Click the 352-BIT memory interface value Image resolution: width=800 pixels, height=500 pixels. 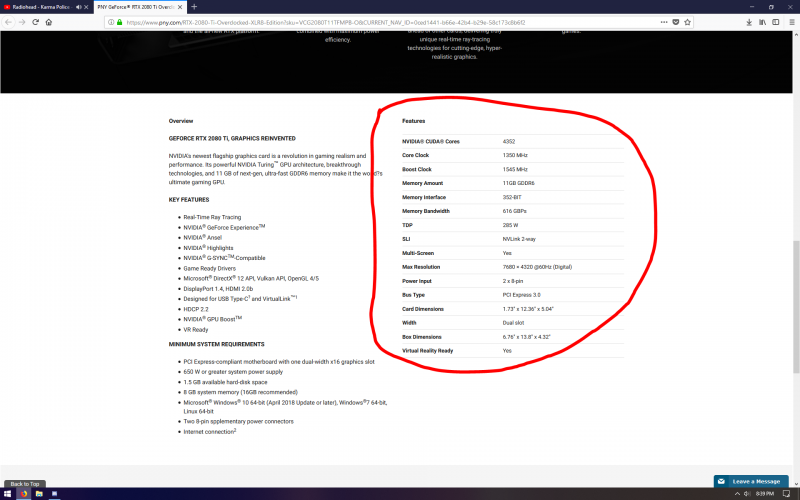pos(512,197)
